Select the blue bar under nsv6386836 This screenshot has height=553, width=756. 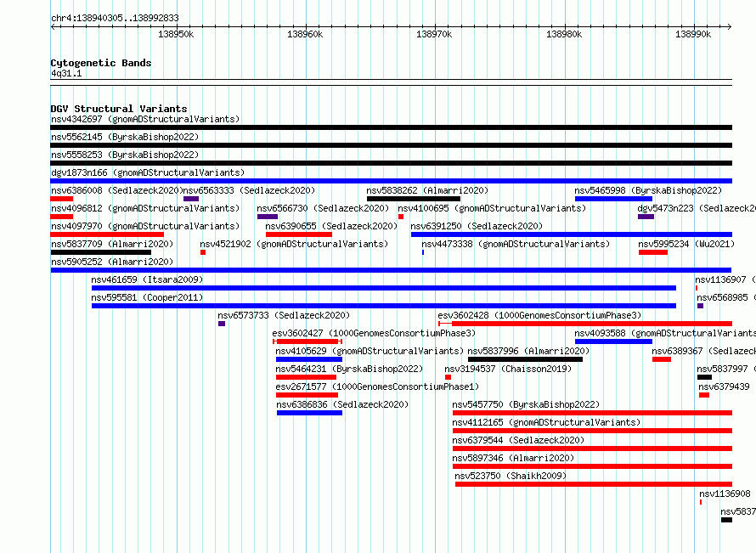[309, 413]
